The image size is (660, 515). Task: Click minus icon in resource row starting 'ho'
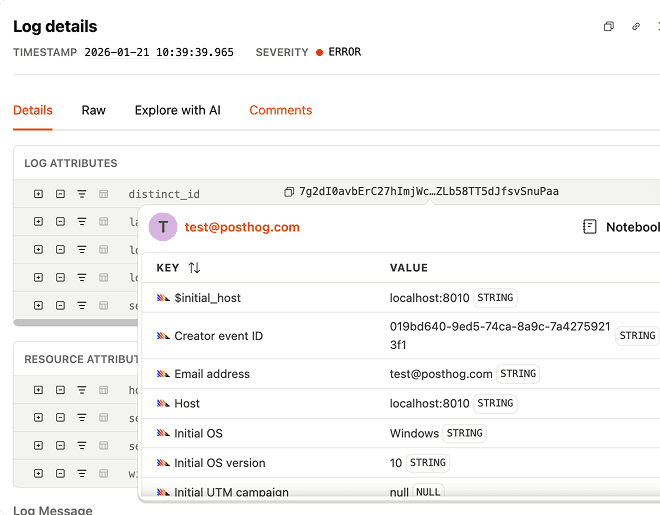(x=60, y=390)
